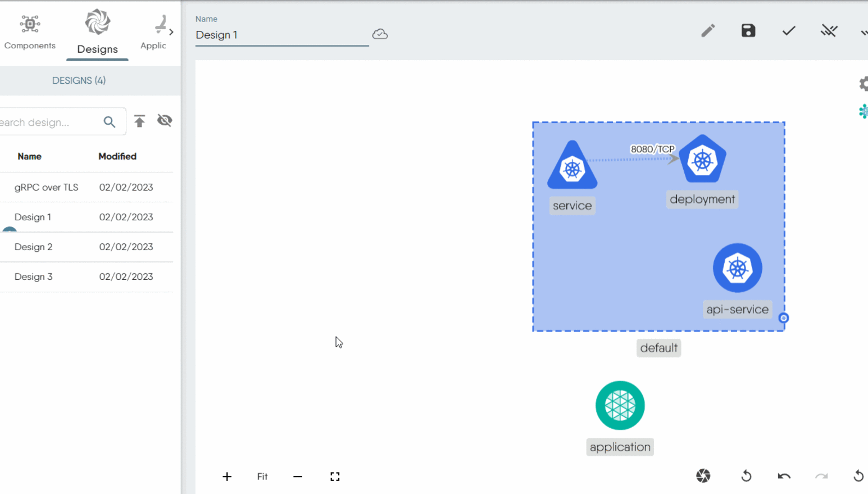Image resolution: width=868 pixels, height=494 pixels.
Task: Toggle the crossed-eye visibility icon
Action: coord(165,121)
